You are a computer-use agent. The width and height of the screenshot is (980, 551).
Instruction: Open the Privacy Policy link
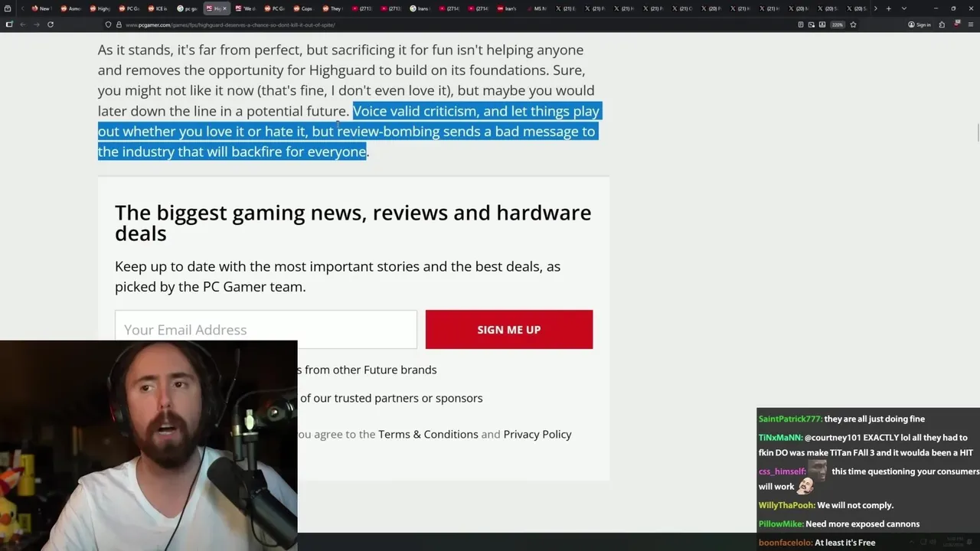click(x=537, y=434)
